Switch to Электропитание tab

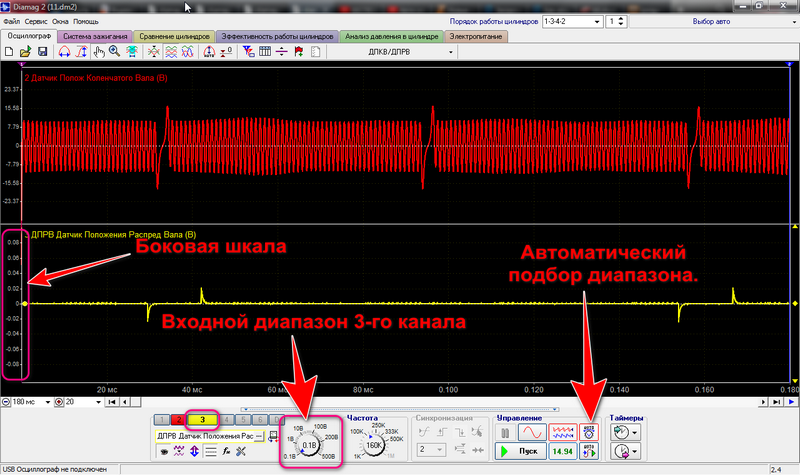(x=476, y=36)
